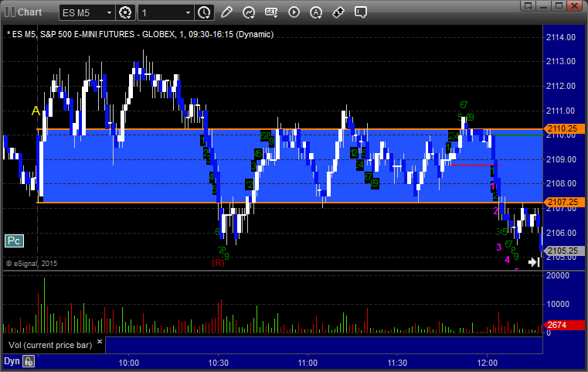Click the Dyn label in time axis
This screenshot has height=372, width=588.
pyautogui.click(x=12, y=361)
